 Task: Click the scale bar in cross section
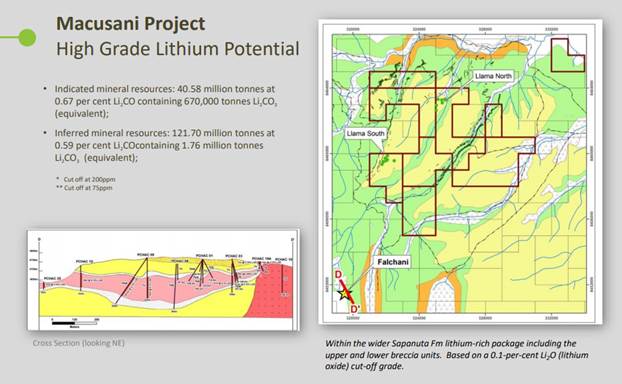(75, 323)
